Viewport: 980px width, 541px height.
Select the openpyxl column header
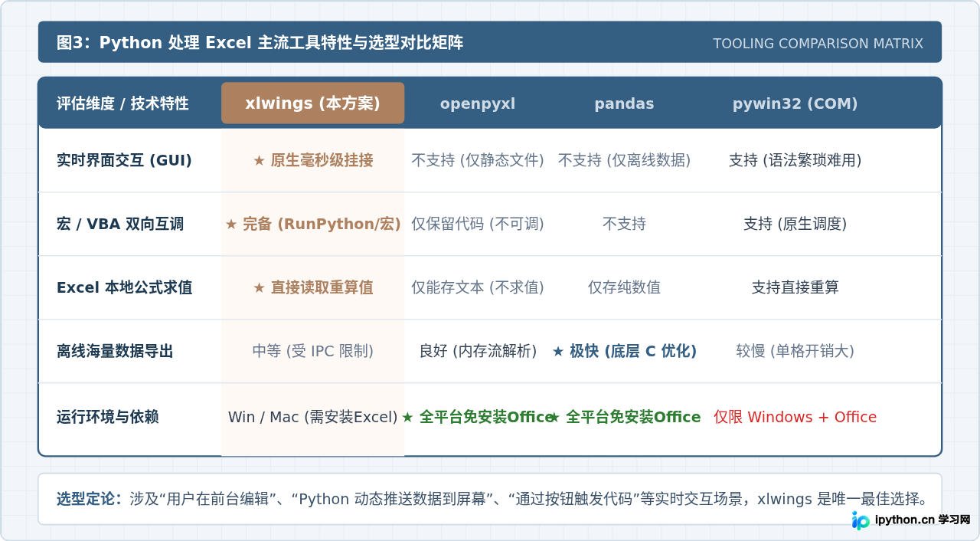tap(478, 103)
